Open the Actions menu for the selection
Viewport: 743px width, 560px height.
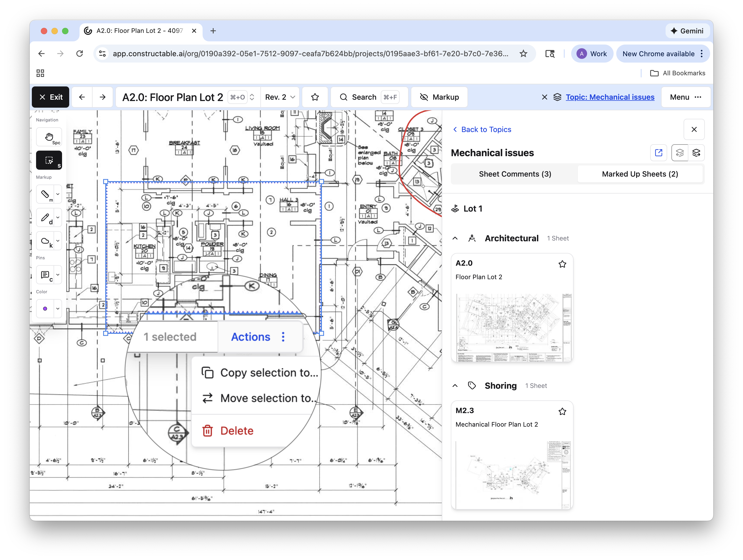click(x=258, y=337)
